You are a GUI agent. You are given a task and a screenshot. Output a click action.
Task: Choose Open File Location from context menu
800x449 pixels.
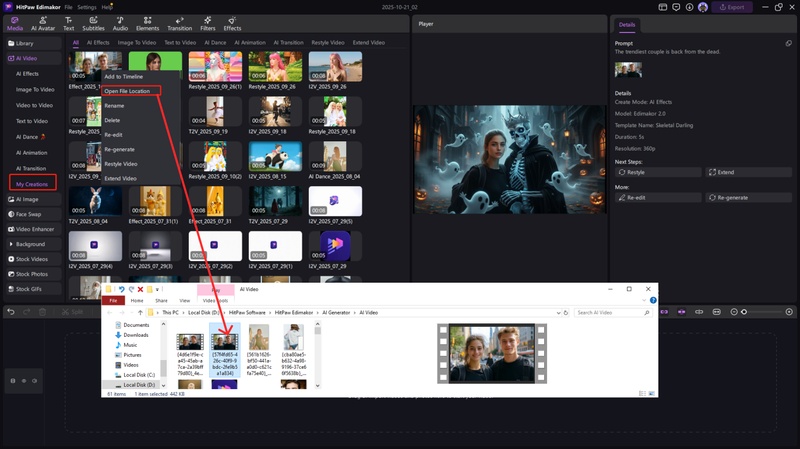(x=127, y=91)
